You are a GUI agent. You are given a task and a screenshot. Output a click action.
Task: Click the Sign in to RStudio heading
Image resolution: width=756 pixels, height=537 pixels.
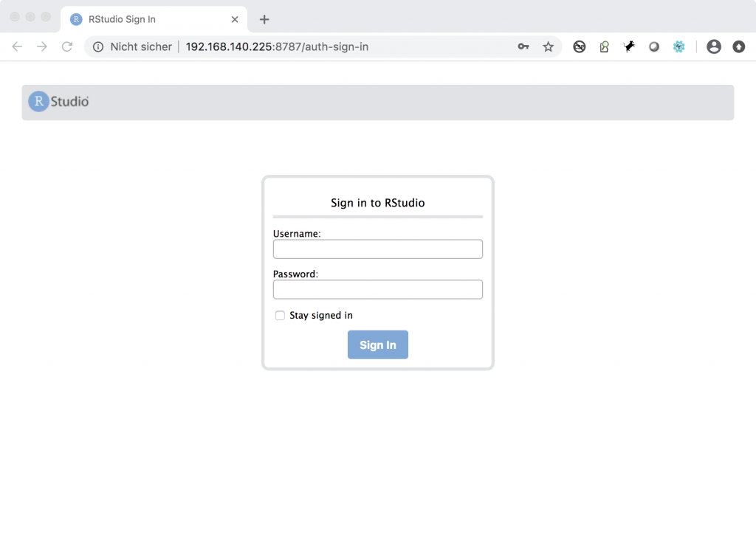378,203
